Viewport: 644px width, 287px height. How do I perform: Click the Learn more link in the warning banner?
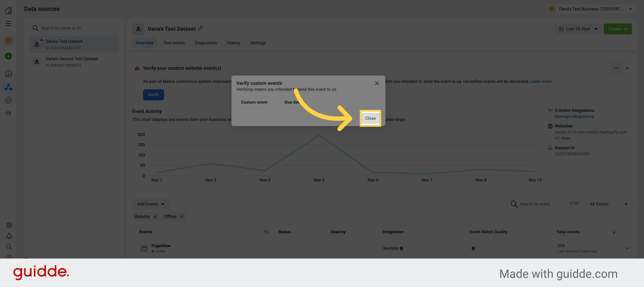(x=541, y=81)
